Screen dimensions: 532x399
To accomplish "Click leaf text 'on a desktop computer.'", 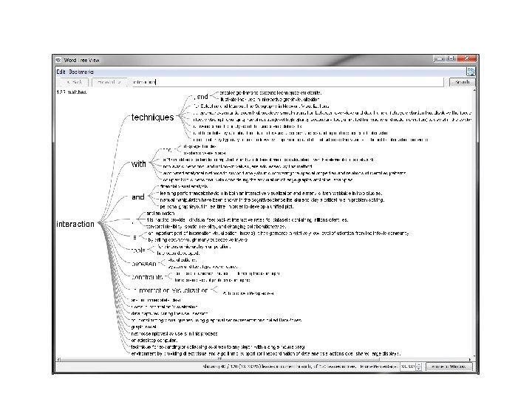I will point(154,341).
